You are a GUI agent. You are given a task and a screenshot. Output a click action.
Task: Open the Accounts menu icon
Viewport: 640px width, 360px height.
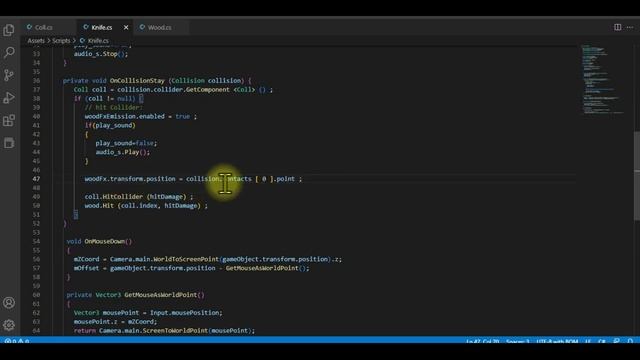click(x=9, y=303)
